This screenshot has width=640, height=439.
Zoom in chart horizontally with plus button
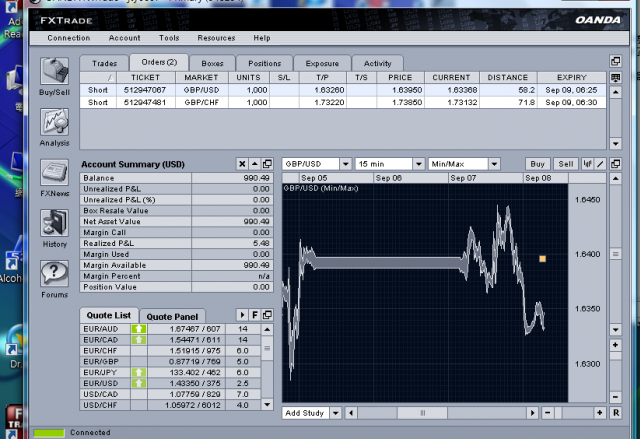[x=600, y=413]
